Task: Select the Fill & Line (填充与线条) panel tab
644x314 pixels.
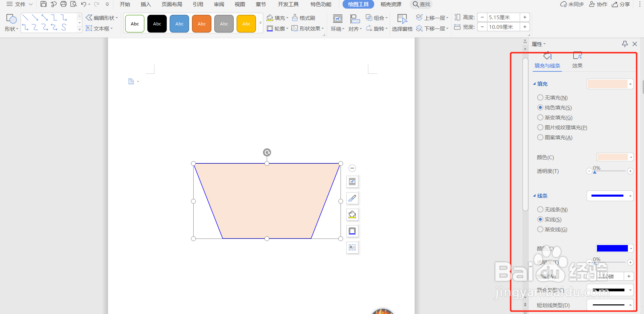Action: click(547, 61)
